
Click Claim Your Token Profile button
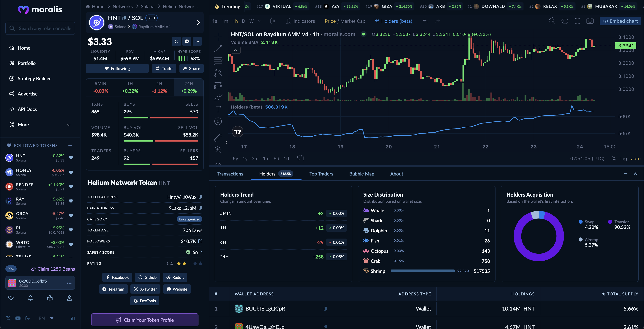(145, 320)
